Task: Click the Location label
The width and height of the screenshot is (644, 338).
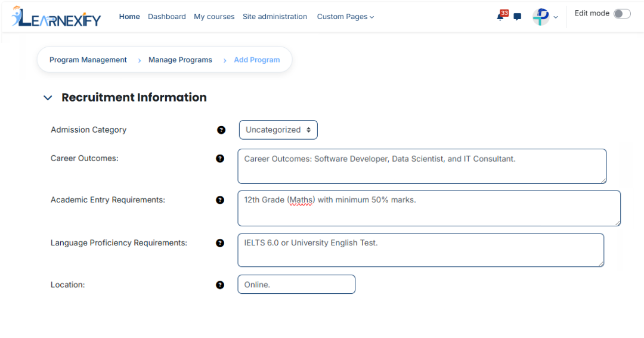Action: point(68,285)
